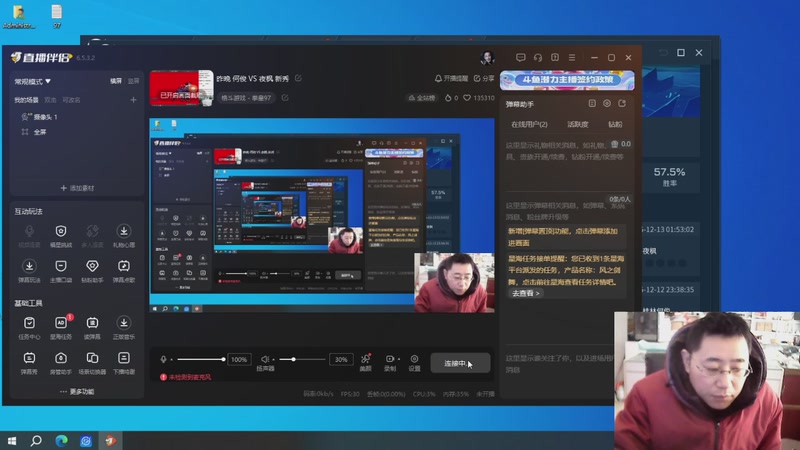Viewport: 800px width, 450px height.
Task: Open the 读弹幕 read-danmaku tool
Action: click(92, 328)
